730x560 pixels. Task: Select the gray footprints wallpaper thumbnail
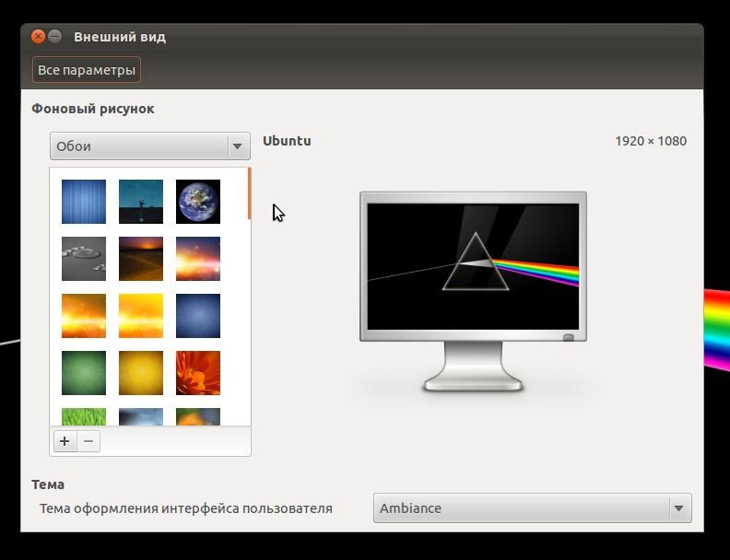[x=84, y=259]
